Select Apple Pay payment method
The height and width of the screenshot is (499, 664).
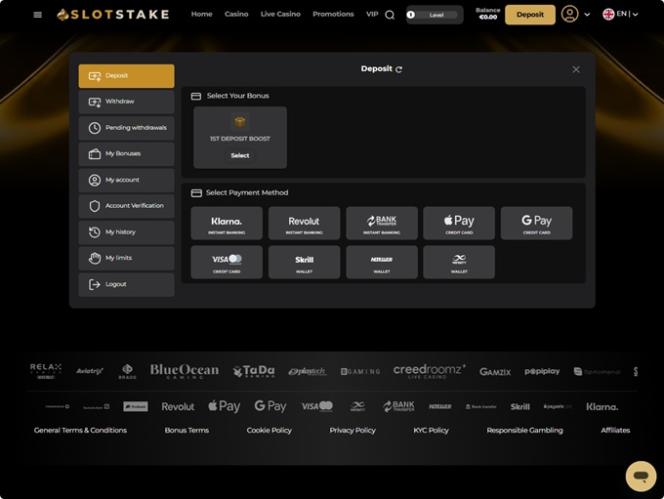[x=459, y=223]
